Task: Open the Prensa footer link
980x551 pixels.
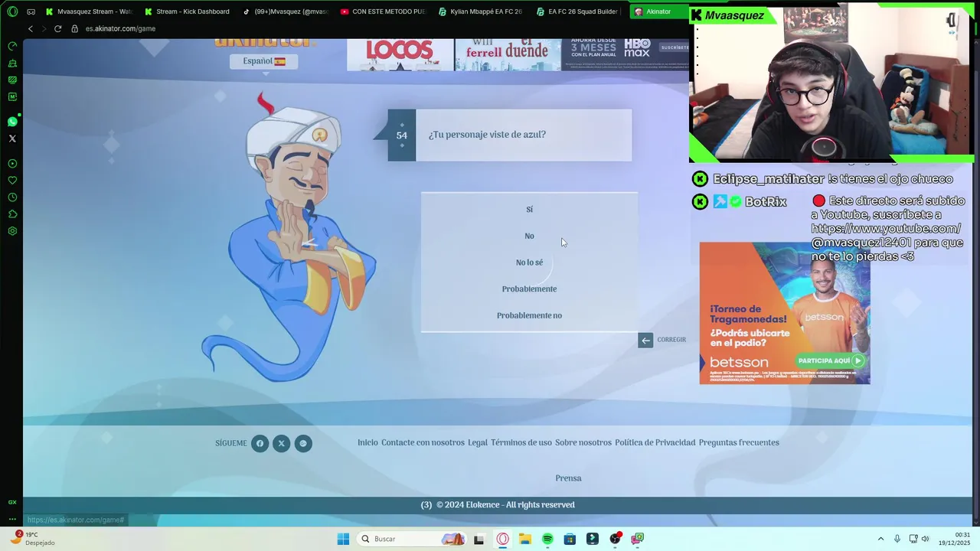Action: 568,478
